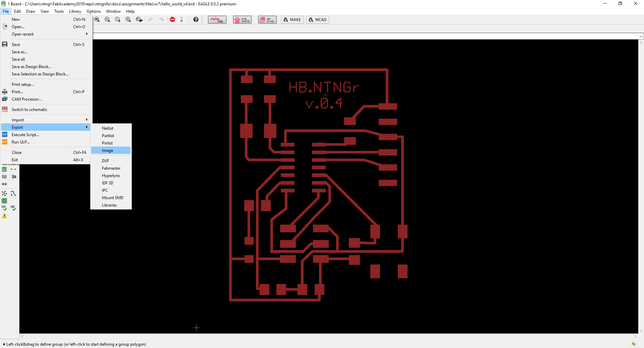Click the CAM Processor icon
Screen dimensions: 644x348
[5, 99]
